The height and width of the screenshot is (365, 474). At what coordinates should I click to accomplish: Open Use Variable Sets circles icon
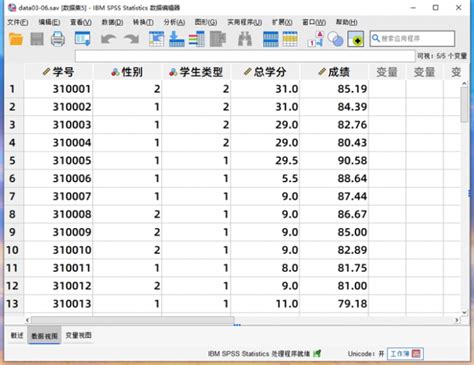[335, 39]
